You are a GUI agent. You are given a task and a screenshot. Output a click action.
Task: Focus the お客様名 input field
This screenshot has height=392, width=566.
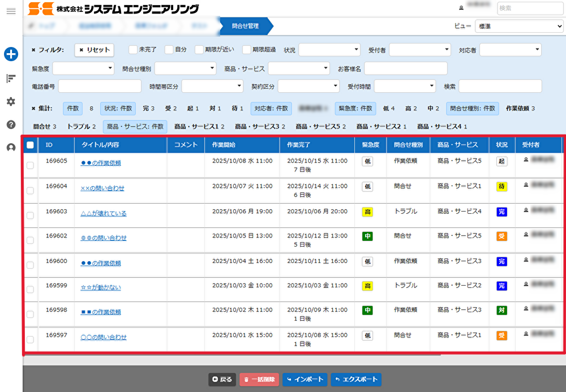pyautogui.click(x=405, y=68)
